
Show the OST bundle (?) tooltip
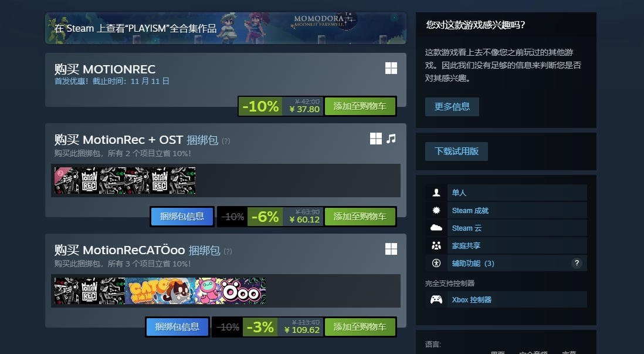coord(226,141)
